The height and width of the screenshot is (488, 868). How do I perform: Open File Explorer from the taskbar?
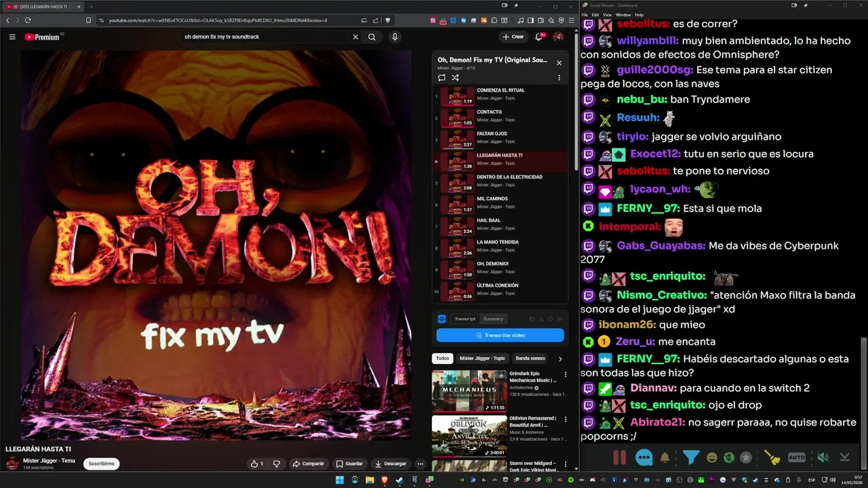click(370, 480)
